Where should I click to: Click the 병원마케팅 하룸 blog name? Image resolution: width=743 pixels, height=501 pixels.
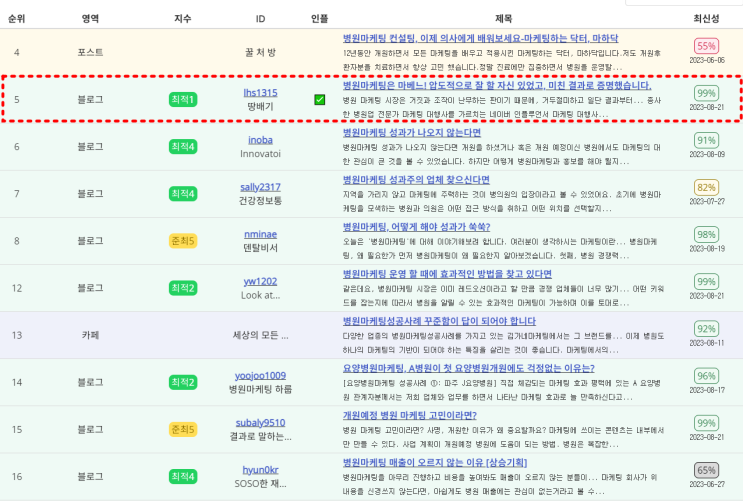coord(260,389)
